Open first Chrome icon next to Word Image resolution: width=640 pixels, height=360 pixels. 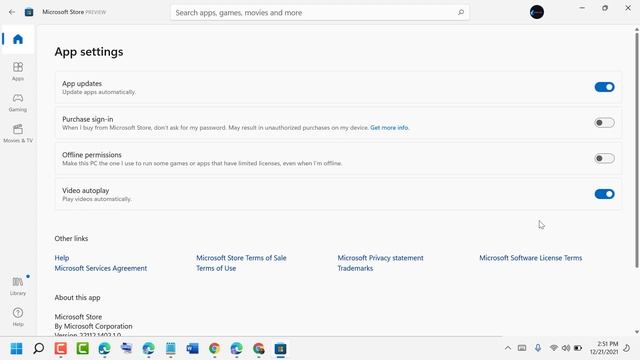[x=214, y=349]
